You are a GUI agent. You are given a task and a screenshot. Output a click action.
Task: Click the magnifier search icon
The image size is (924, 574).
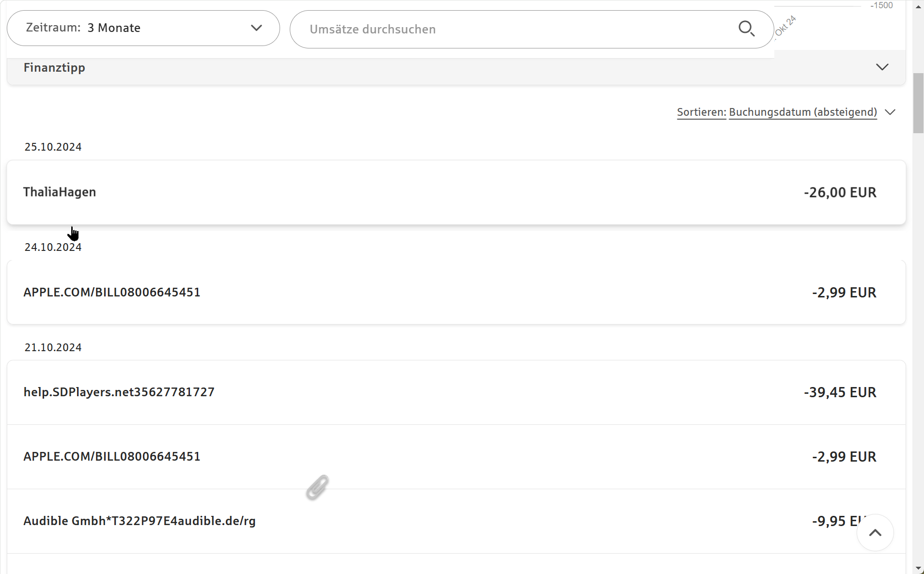747,29
